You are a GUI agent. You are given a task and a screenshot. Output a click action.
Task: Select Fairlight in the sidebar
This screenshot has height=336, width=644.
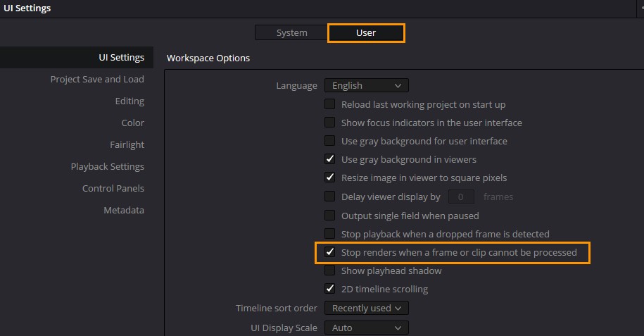[127, 144]
